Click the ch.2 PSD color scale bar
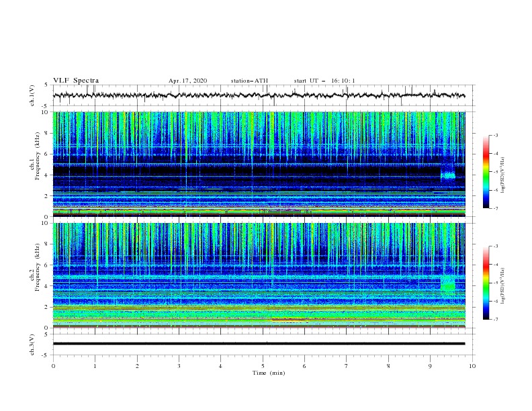This screenshot has height=411, width=532. pyautogui.click(x=486, y=283)
